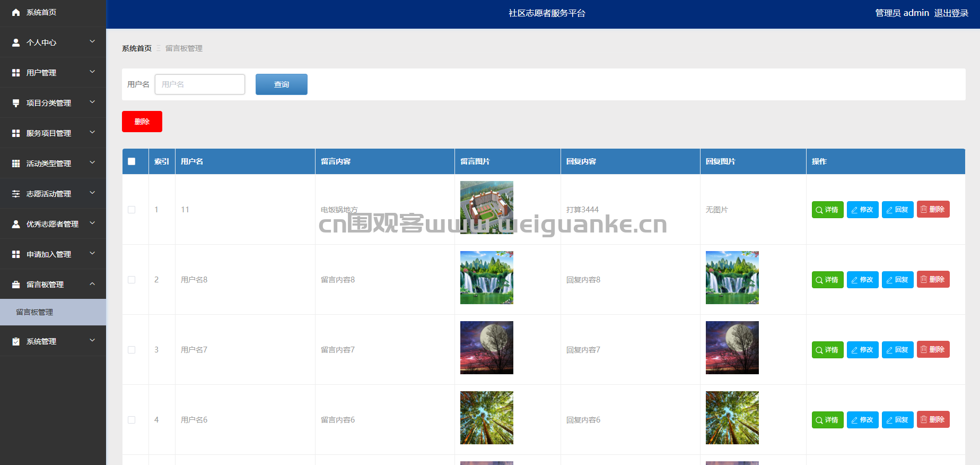Expand the 申请加入管理 chevron
Screen dimensions: 980x465
(92, 254)
